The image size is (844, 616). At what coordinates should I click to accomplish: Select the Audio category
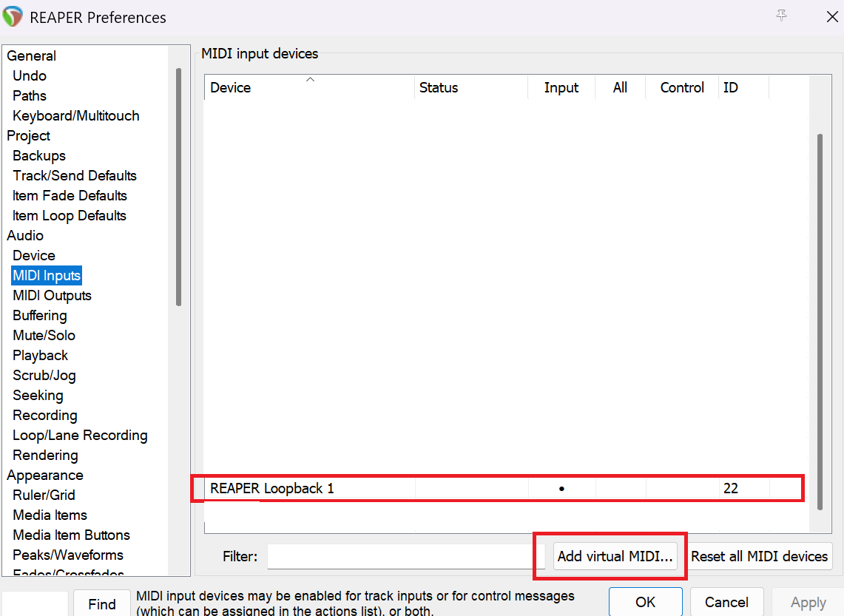(25, 235)
